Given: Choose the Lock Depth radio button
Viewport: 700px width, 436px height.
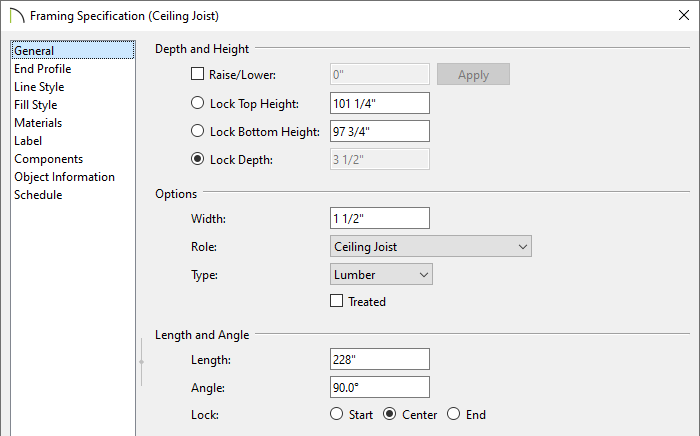Looking at the screenshot, I should tap(197, 159).
